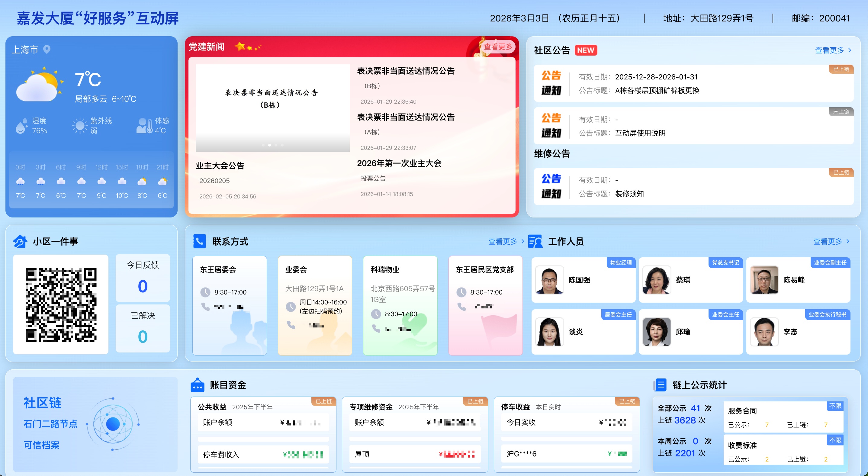Click 查看更多 button on 党建新闻 banner

[498, 47]
